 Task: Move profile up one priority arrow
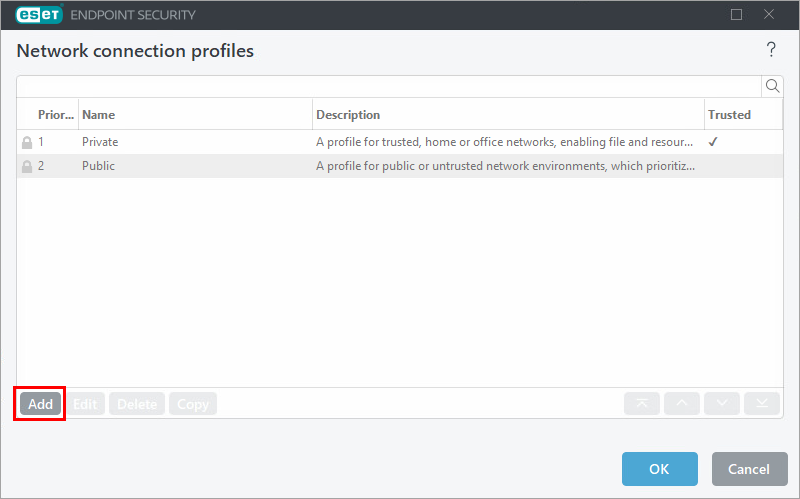682,404
